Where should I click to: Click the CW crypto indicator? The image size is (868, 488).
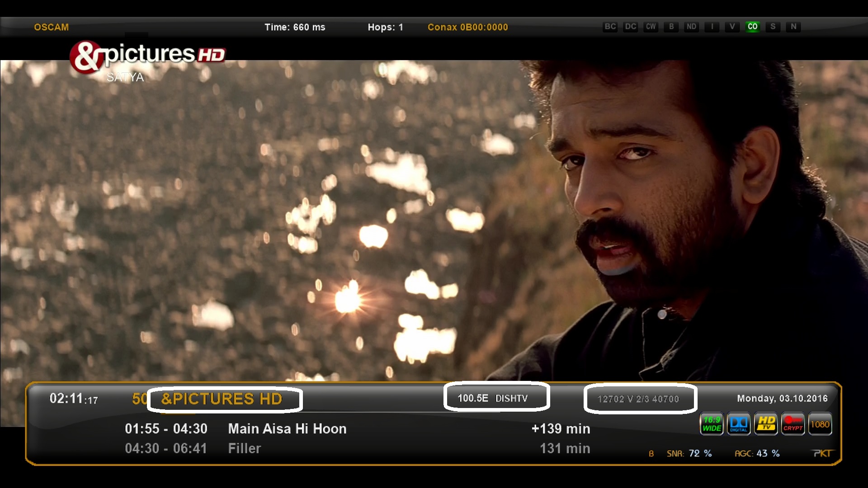coord(651,27)
